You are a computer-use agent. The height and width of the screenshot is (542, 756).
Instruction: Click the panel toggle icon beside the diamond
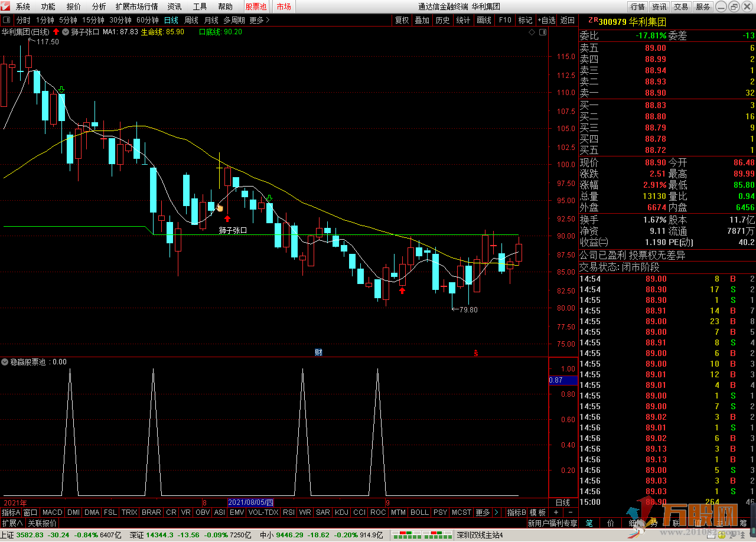542,32
